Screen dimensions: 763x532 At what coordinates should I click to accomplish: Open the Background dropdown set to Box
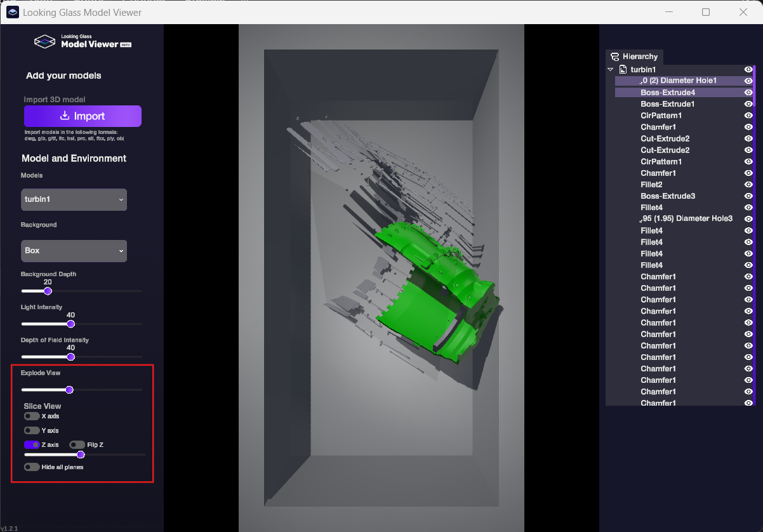tap(74, 251)
